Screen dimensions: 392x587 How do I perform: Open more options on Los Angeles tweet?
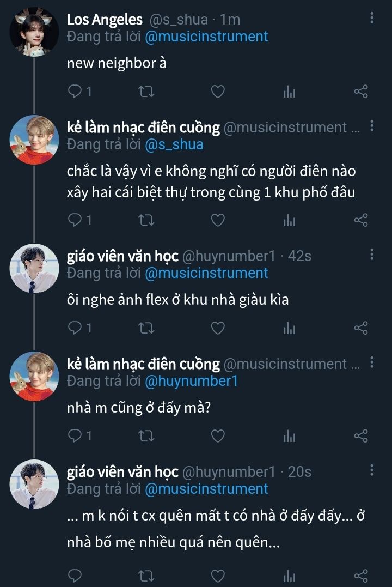tap(372, 18)
